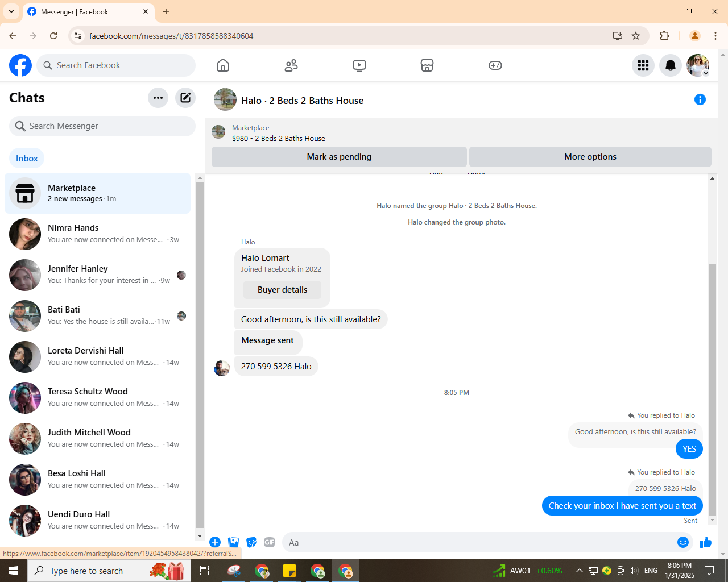The image size is (728, 582).
Task: Click the chat list scrollbar
Action: point(200,355)
